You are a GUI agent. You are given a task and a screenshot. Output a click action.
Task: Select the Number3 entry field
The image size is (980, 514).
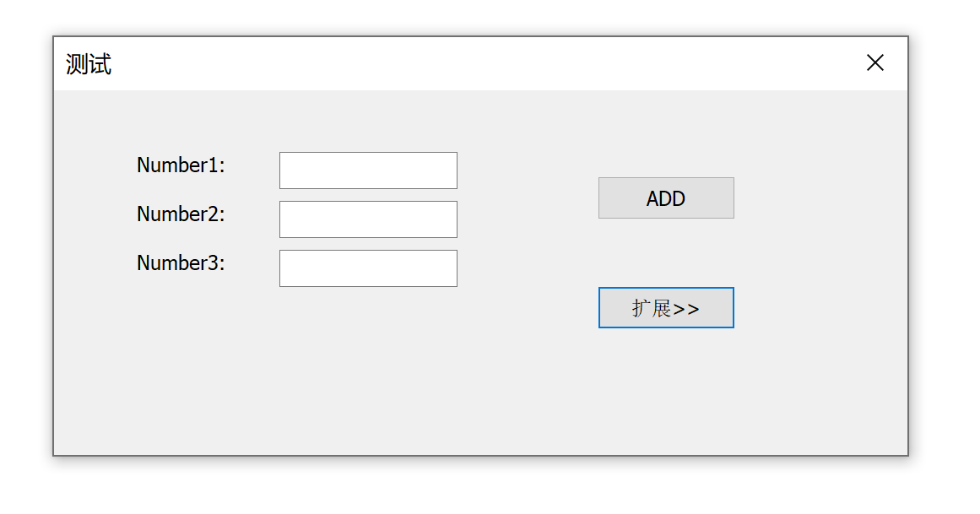[x=368, y=268]
